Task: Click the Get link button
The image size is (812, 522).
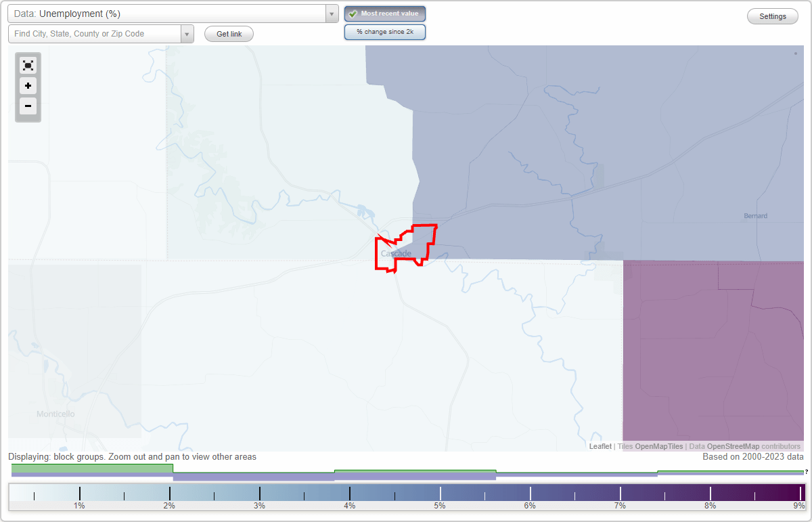Action: (229, 33)
